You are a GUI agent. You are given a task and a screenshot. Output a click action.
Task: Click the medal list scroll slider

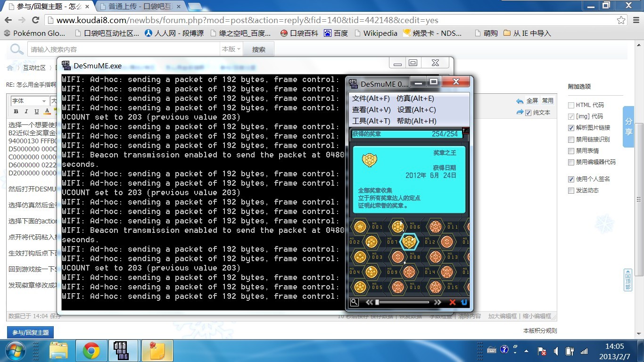377,302
